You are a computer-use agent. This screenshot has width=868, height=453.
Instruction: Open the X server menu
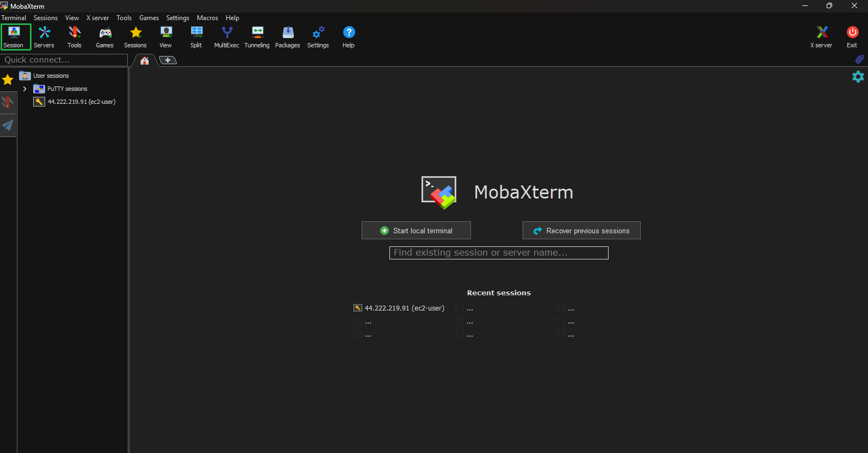tap(98, 18)
